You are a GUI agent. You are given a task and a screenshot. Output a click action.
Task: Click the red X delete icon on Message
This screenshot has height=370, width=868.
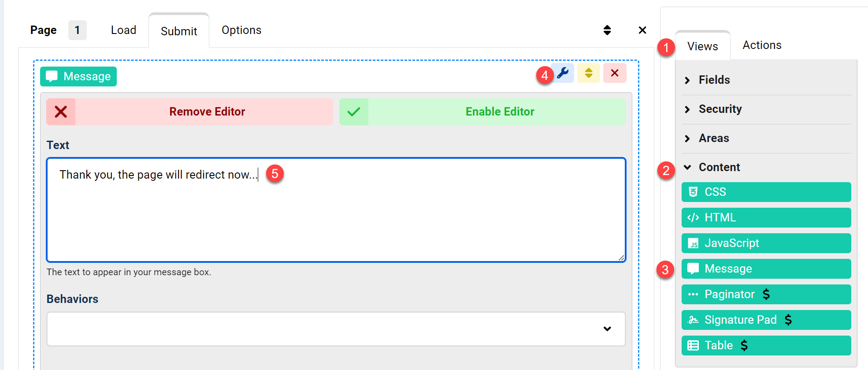[x=615, y=73]
